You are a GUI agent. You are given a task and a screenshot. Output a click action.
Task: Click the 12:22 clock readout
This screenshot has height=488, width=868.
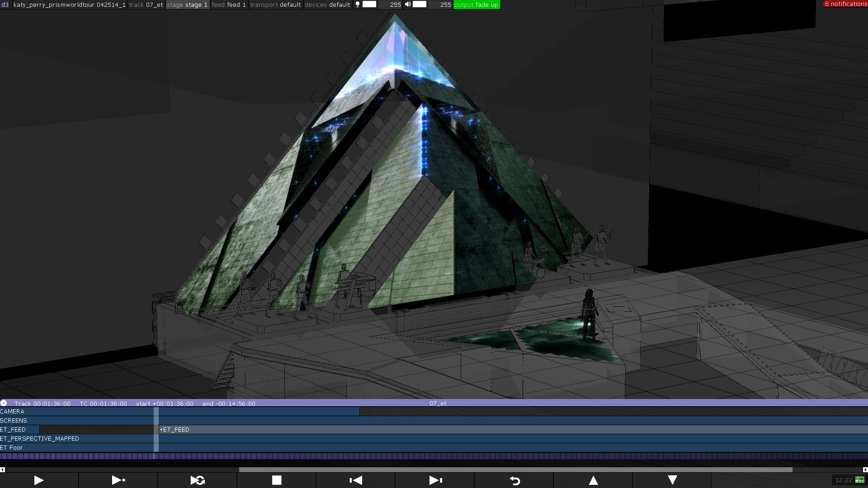(x=843, y=480)
